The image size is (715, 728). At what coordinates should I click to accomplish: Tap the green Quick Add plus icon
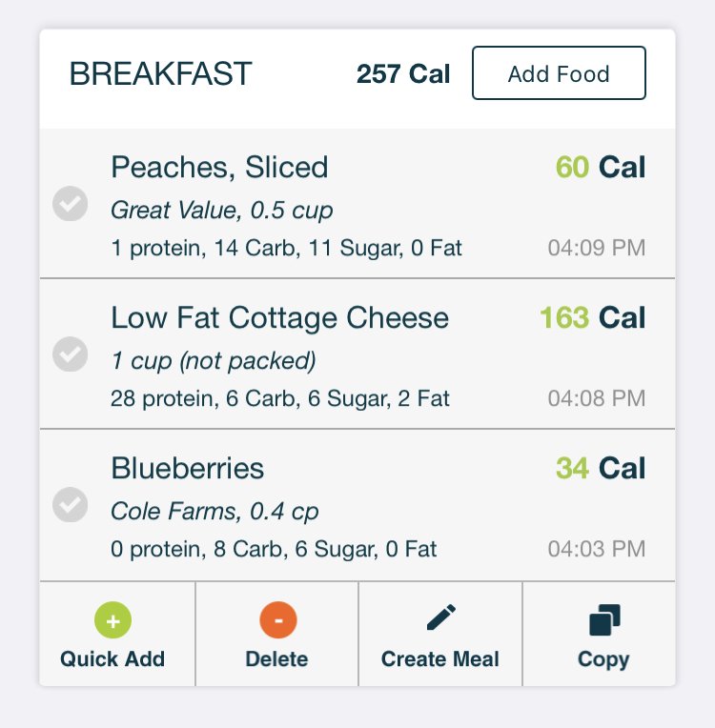[x=112, y=620]
